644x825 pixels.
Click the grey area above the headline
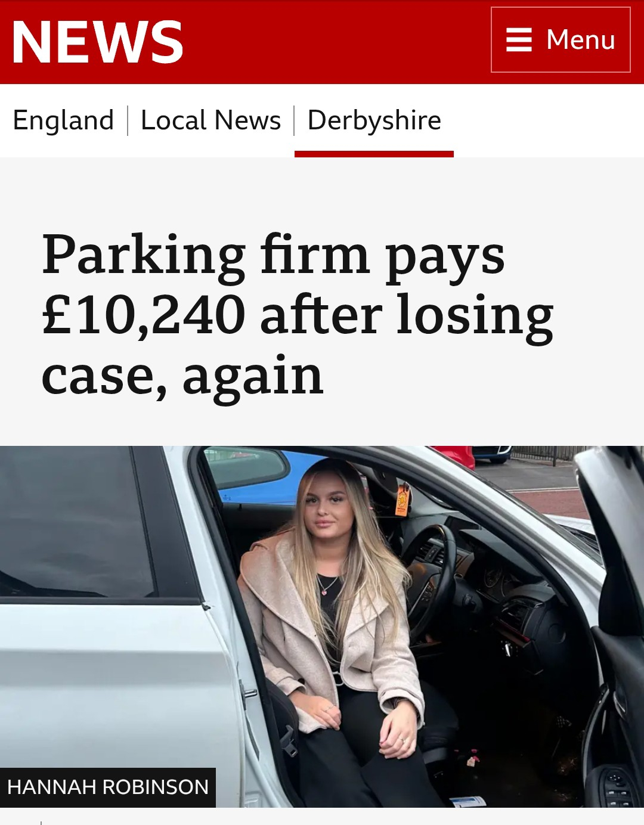pyautogui.click(x=322, y=191)
